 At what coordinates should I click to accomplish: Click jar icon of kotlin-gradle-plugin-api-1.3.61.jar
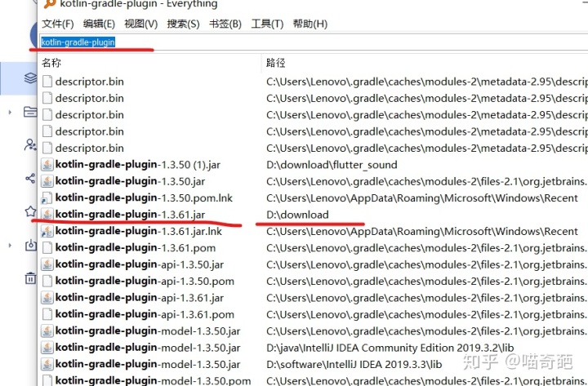(x=47, y=298)
